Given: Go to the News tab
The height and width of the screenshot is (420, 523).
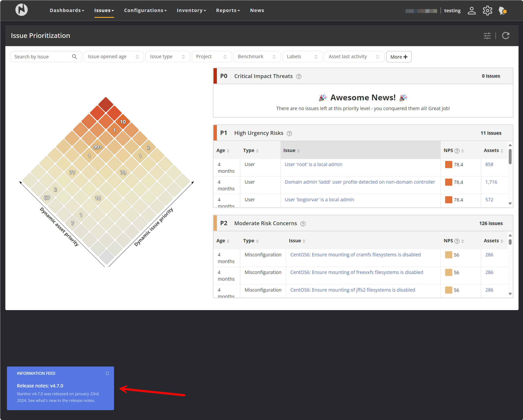Looking at the screenshot, I should click(x=257, y=10).
